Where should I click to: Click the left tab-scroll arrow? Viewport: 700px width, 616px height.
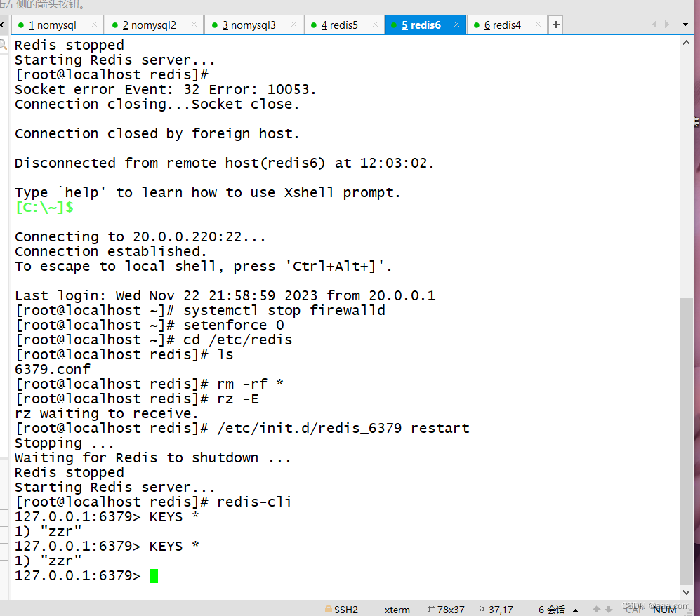point(3,23)
